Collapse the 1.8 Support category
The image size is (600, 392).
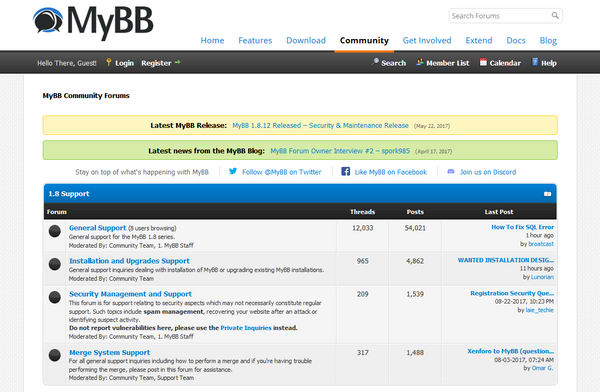(x=548, y=194)
